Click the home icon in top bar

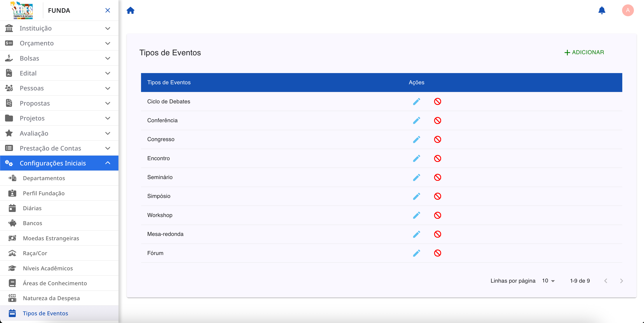pyautogui.click(x=131, y=11)
